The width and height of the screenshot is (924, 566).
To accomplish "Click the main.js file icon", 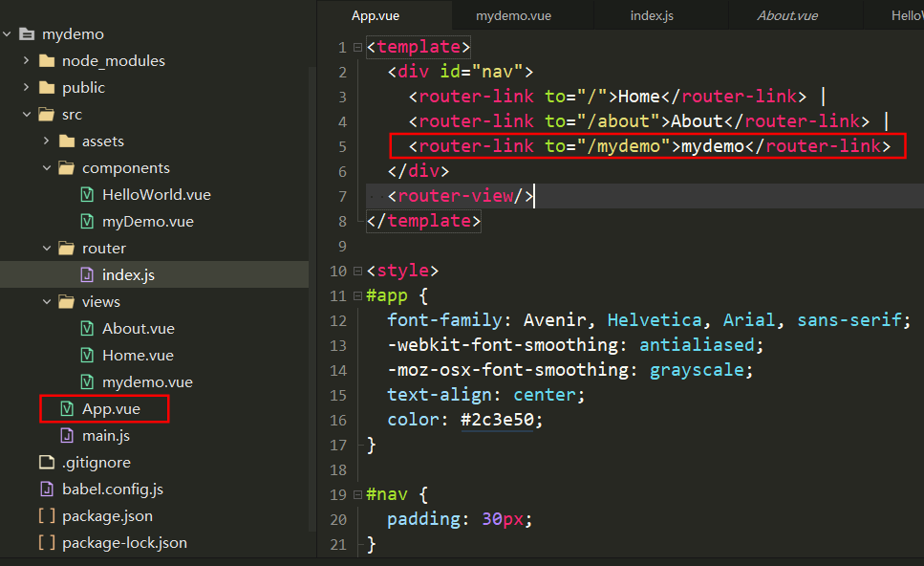I will [66, 436].
